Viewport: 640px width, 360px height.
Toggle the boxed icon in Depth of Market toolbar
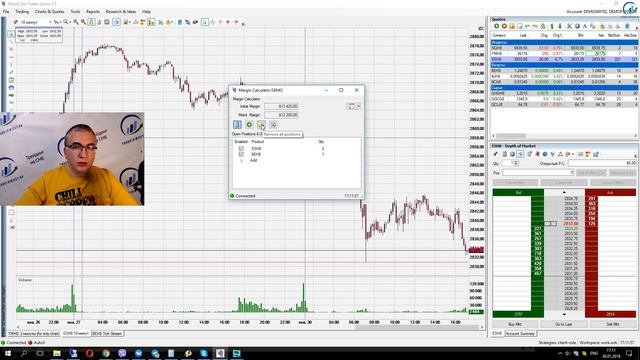coord(520,154)
